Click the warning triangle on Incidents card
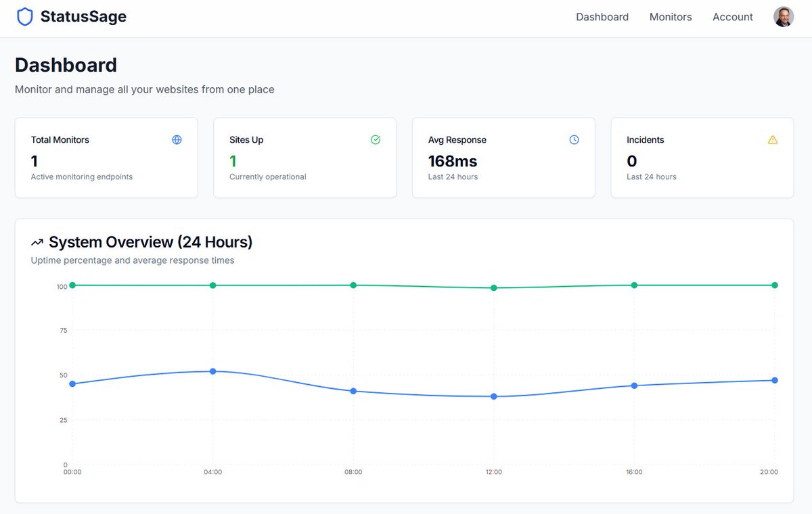 click(773, 139)
